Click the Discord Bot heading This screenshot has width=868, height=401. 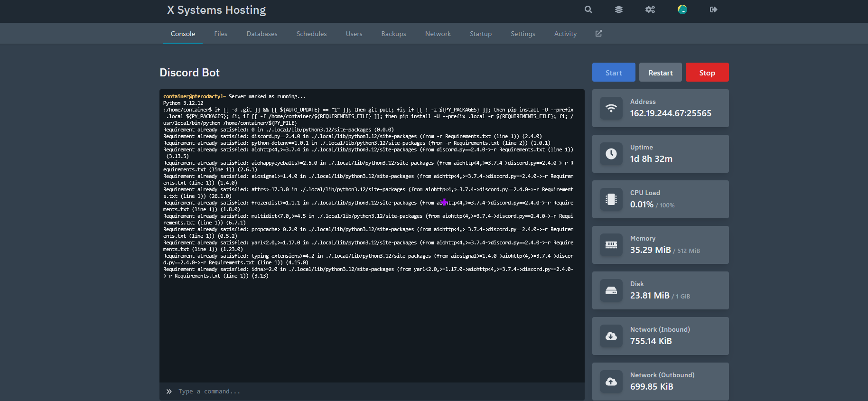click(189, 73)
